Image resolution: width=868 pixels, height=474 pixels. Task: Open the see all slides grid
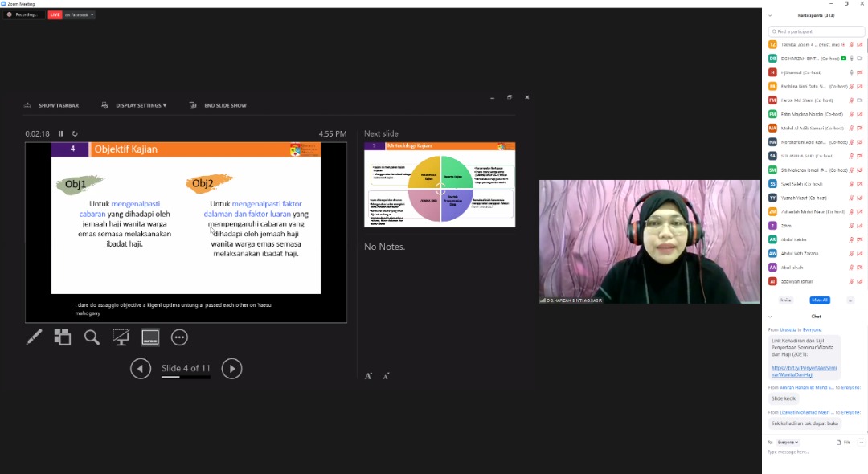coord(63,337)
